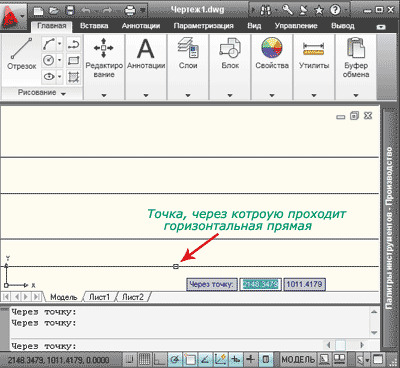Switch to the Главная ribbon tab
The height and width of the screenshot is (368, 400).
52,26
